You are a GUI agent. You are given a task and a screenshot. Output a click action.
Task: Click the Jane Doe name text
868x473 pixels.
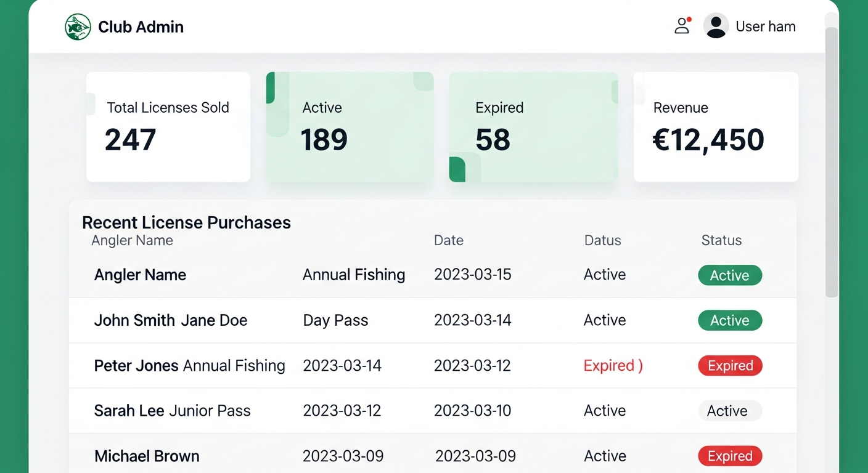(214, 320)
